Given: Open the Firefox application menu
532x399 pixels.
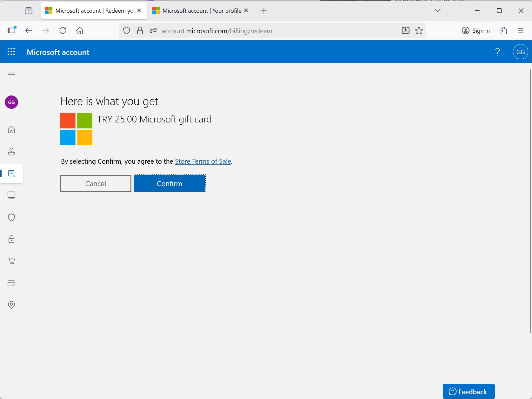Looking at the screenshot, I should [x=521, y=30].
